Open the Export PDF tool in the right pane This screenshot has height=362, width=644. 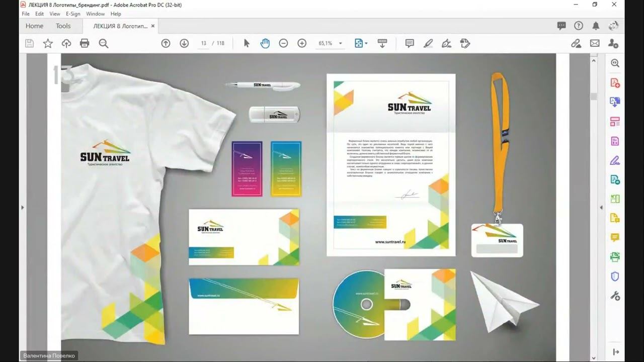point(615,179)
